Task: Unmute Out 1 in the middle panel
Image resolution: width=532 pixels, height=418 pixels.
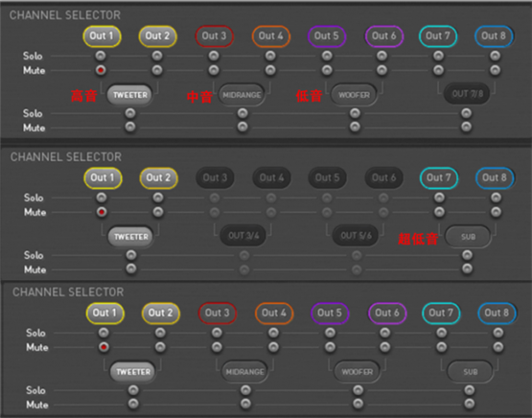Action: tap(102, 212)
